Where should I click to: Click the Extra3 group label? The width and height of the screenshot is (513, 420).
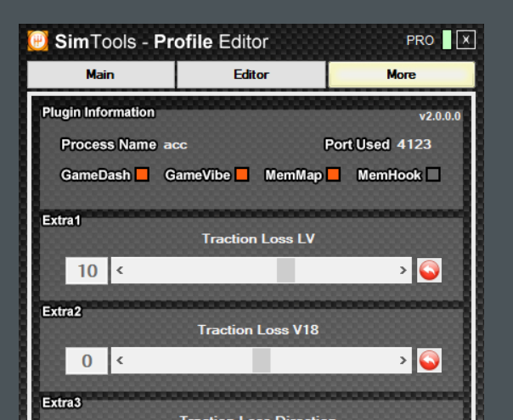tap(62, 403)
